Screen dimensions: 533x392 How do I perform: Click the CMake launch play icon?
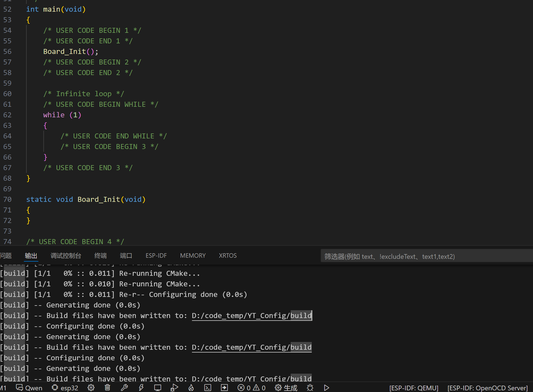pyautogui.click(x=327, y=388)
